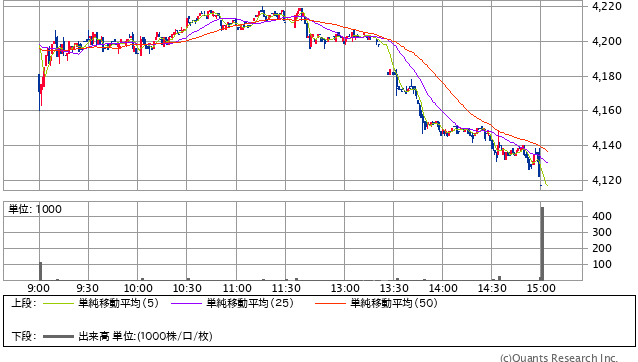This screenshot has width=638, height=362.
Task: Click the 9:00 time axis label
Action: point(39,288)
